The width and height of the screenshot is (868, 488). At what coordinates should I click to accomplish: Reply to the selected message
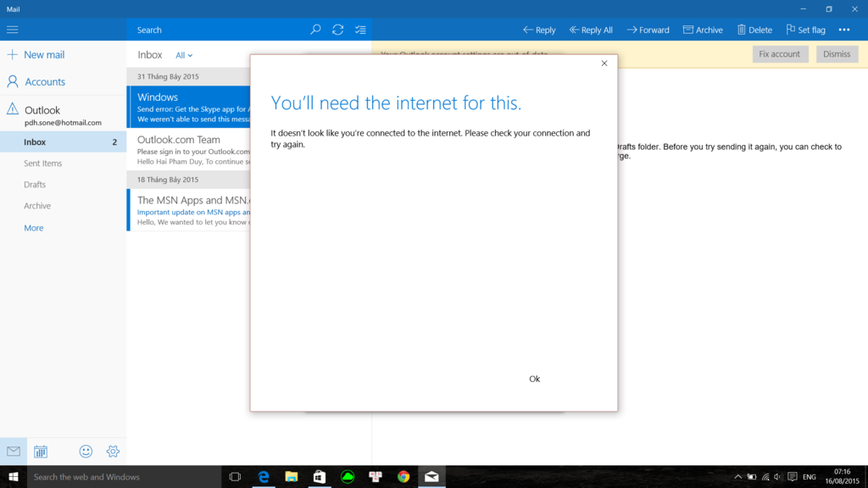pos(539,30)
